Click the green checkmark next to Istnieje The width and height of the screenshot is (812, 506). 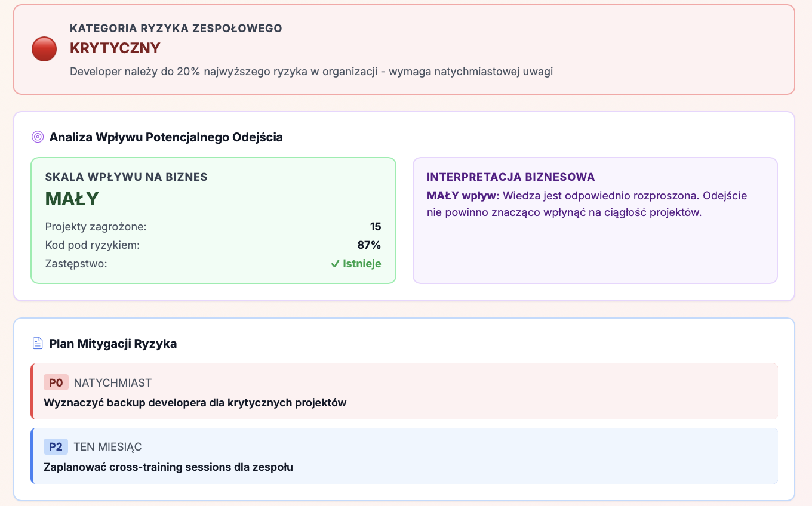335,263
